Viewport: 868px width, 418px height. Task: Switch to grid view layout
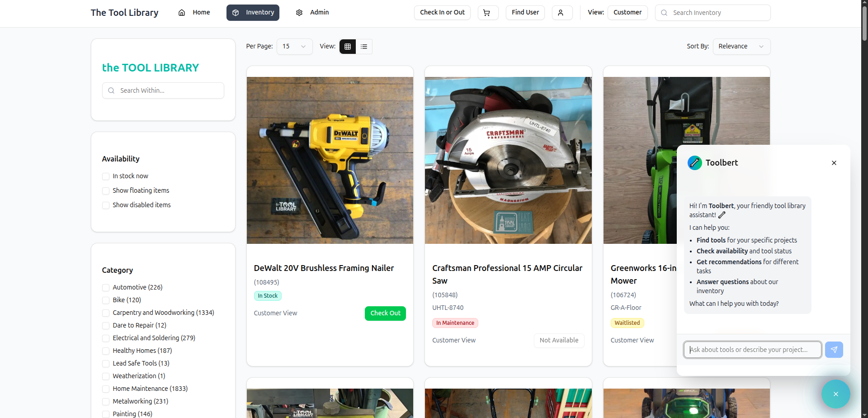348,47
